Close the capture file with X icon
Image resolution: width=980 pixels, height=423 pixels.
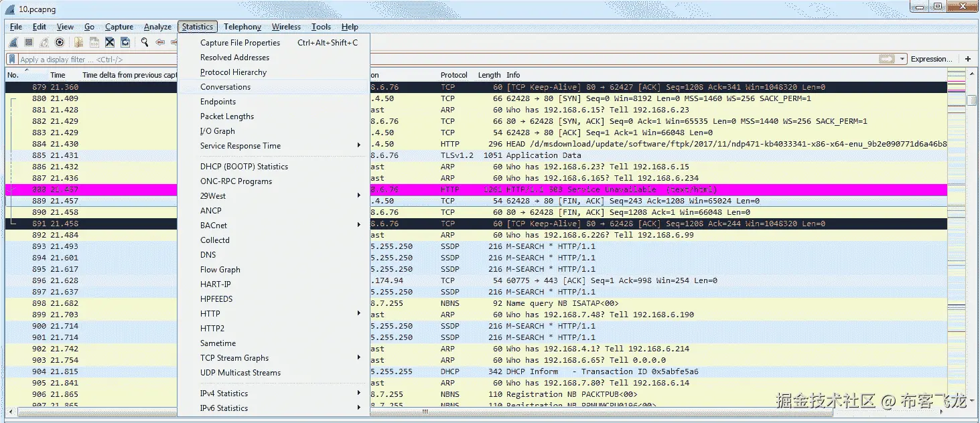click(110, 43)
